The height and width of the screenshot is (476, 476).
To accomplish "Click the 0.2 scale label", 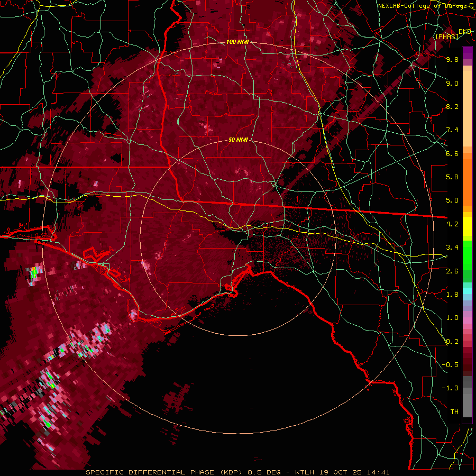I will click(452, 342).
